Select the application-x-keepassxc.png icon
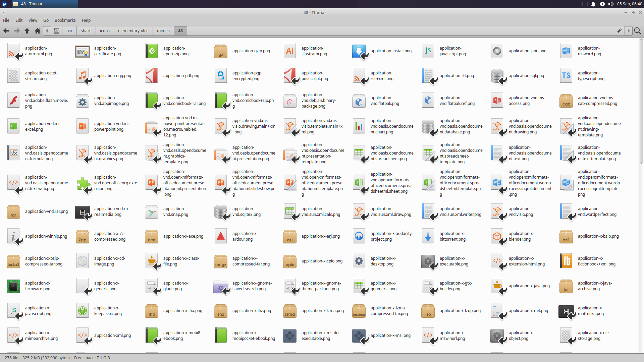Viewport: 644px width, 362px height. tap(83, 311)
